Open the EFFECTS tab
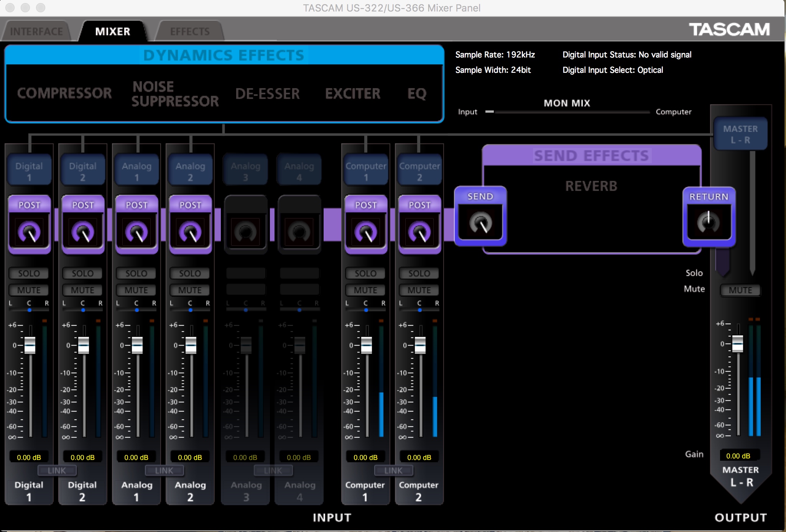 190,31
